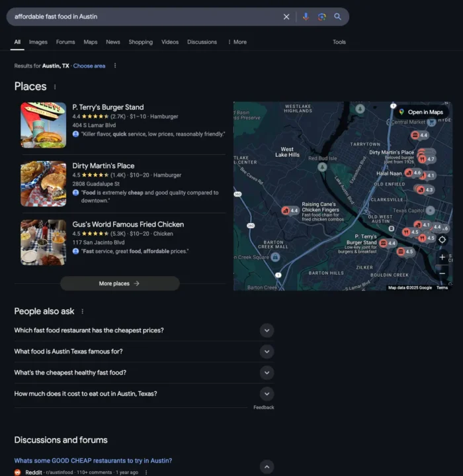Viewport: 463px width, 476px height.
Task: Submit search with magnifier icon
Action: (x=337, y=17)
